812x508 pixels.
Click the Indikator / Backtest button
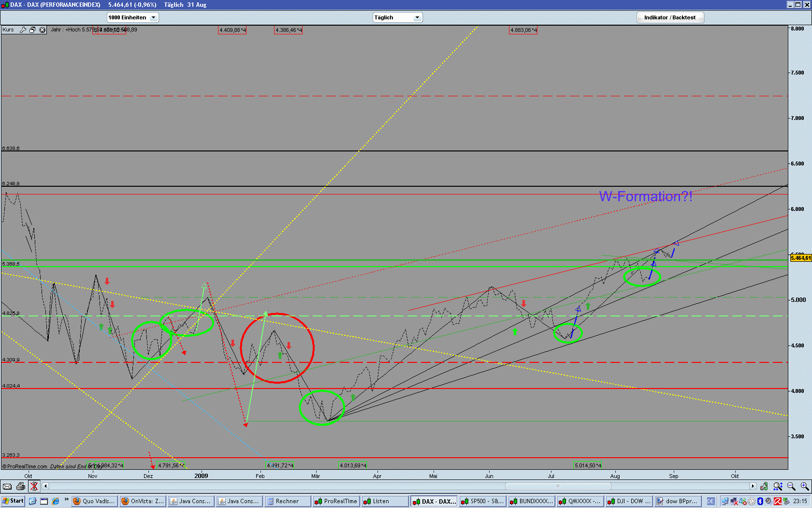[670, 17]
